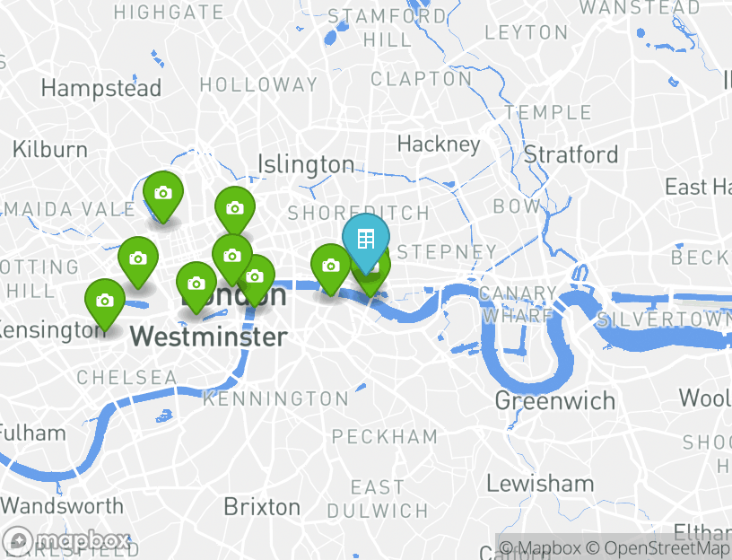Click the Westminster label on the map
Image resolution: width=732 pixels, height=560 pixels.
[x=208, y=337]
